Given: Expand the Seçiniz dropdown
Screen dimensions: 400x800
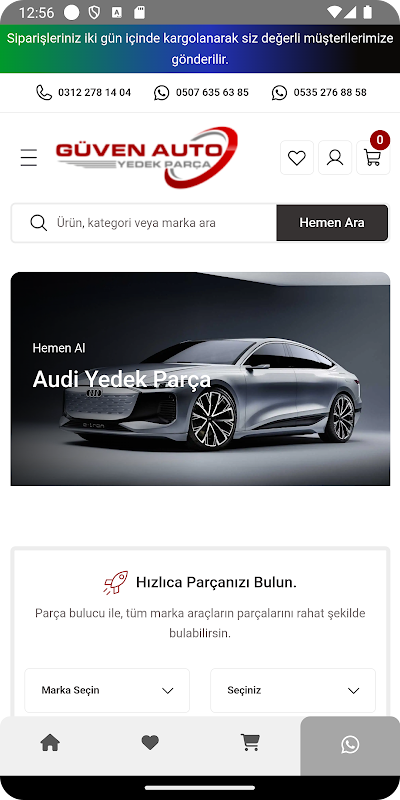Looking at the screenshot, I should coord(293,690).
